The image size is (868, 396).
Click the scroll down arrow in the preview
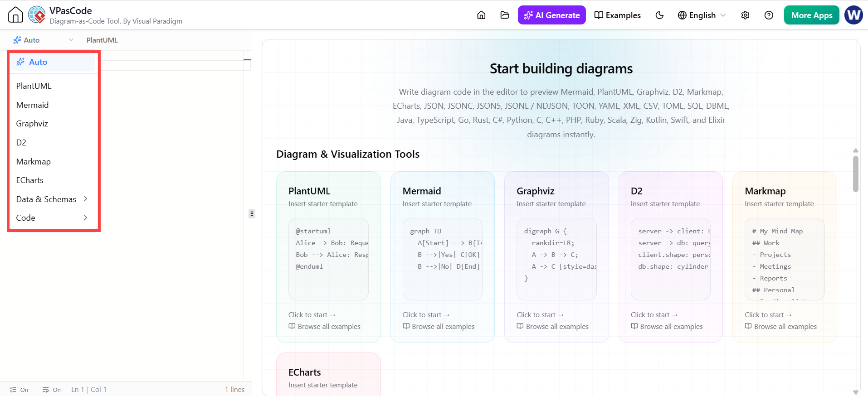pos(856,392)
